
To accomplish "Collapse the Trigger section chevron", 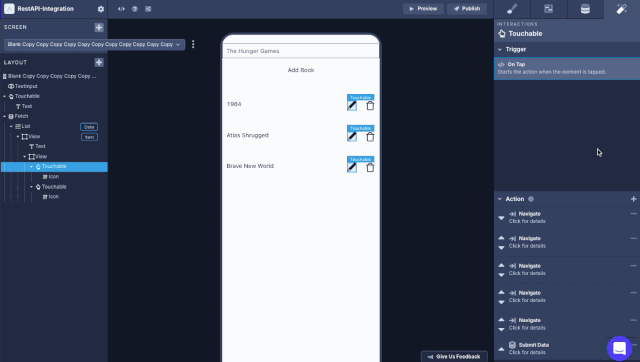I will [x=500, y=49].
